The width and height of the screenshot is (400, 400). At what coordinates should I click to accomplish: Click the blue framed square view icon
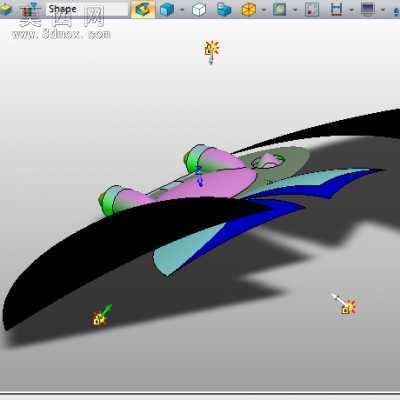tap(280, 9)
